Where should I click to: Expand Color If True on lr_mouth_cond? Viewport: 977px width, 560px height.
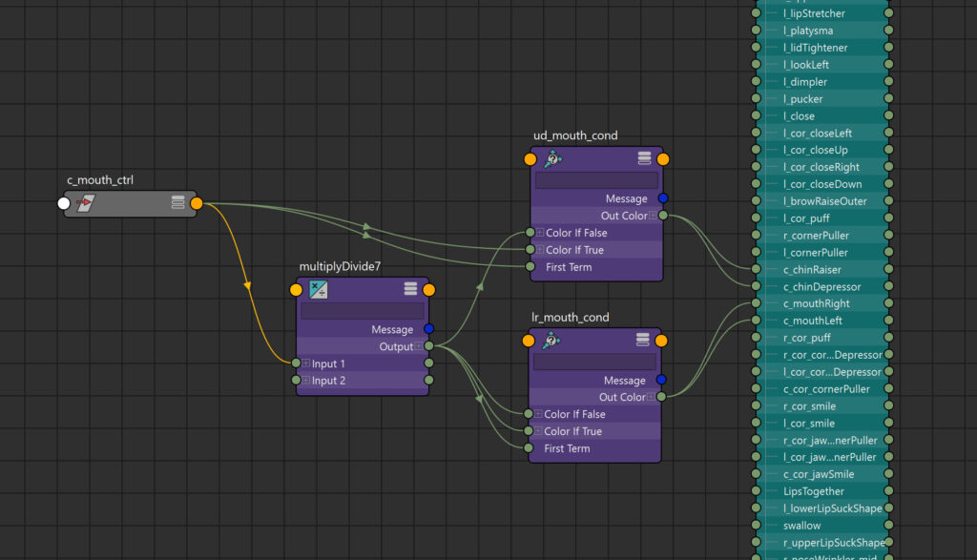[538, 431]
